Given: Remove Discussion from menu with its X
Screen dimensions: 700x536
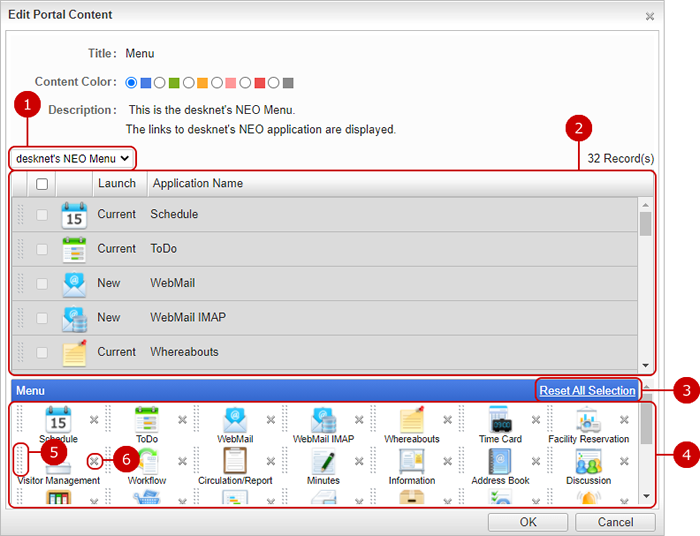Looking at the screenshot, I should coord(624,461).
